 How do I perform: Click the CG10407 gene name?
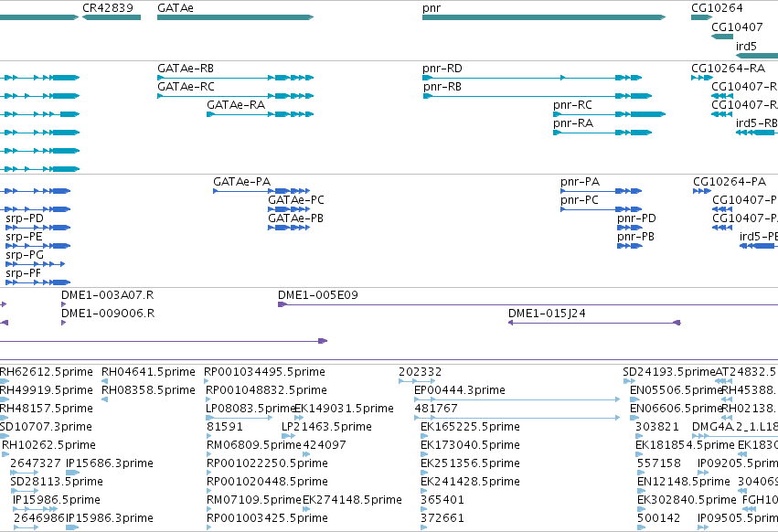point(737,27)
